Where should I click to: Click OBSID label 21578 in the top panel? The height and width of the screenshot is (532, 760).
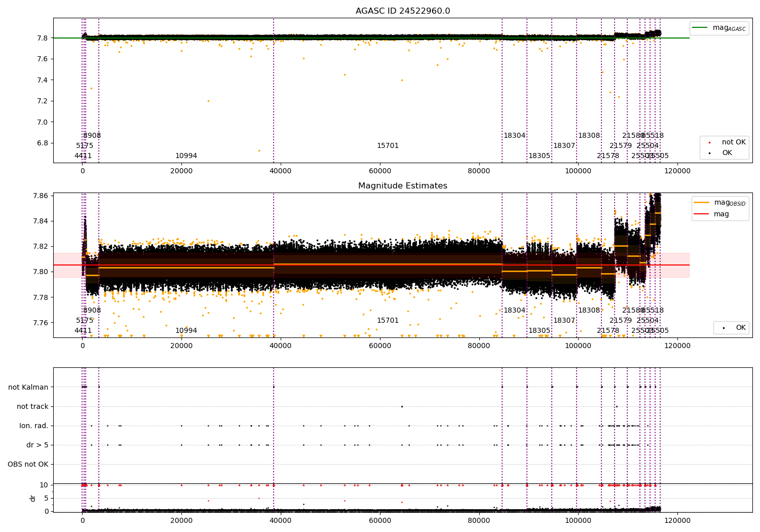pyautogui.click(x=607, y=156)
